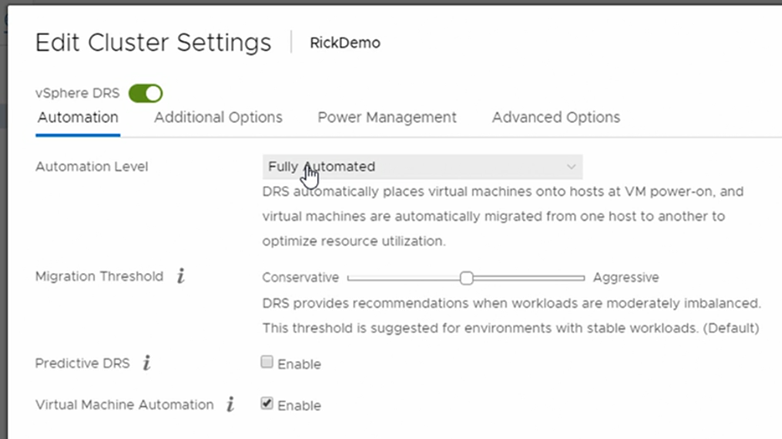Screen dimensions: 782x439
Task: Open the Automation Level dropdown
Action: pos(422,167)
